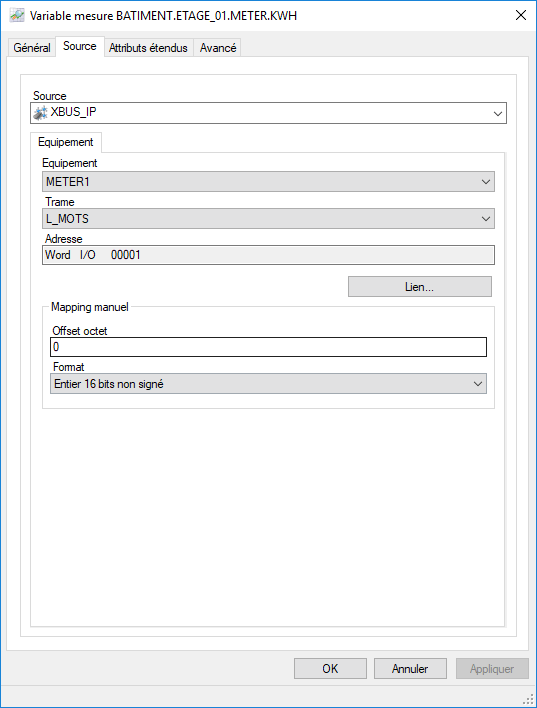Viewport: 537px width, 708px height.
Task: Select the Source tab
Action: click(x=79, y=46)
